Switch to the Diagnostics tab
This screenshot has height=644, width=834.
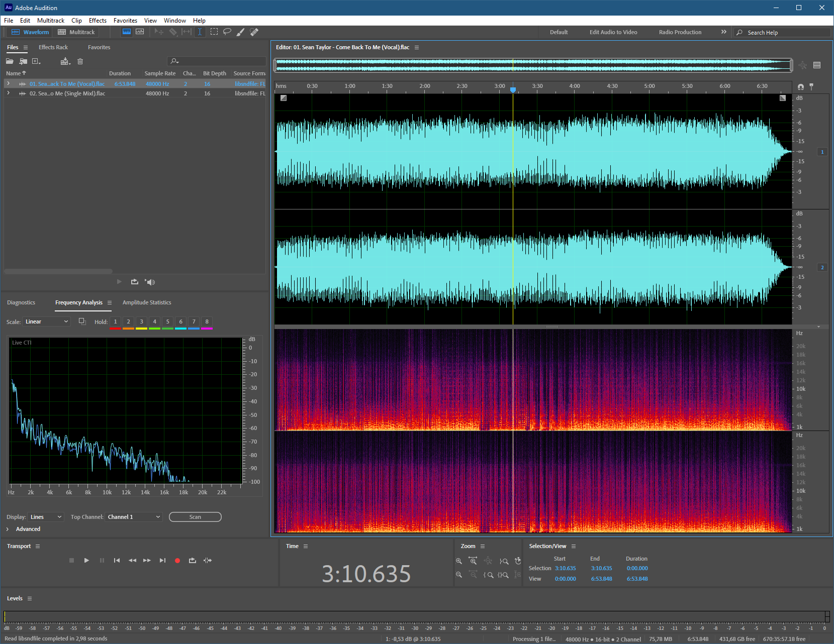pyautogui.click(x=21, y=302)
